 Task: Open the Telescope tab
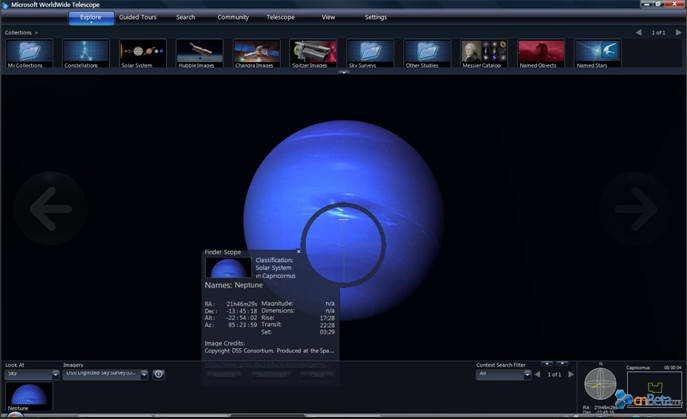tap(280, 17)
